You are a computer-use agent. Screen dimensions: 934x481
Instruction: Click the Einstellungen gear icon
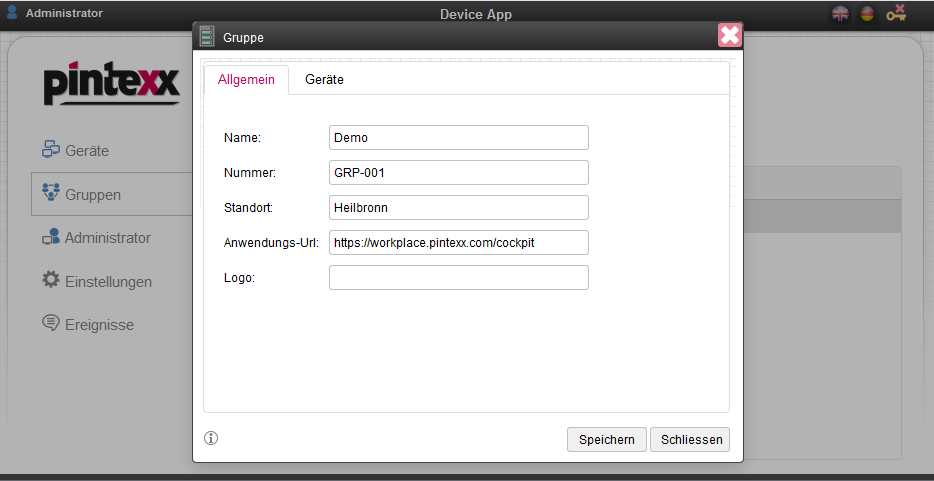51,280
